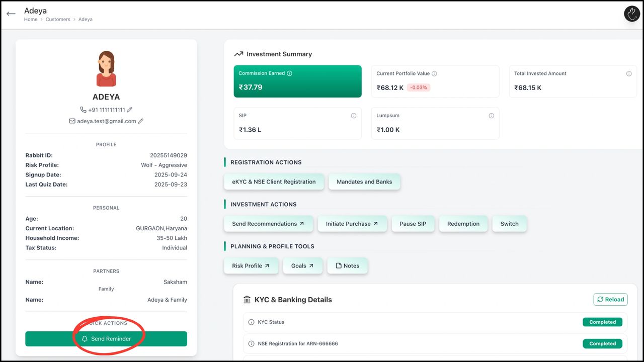Click the back arrow icon
The image size is (644, 362).
(11, 14)
